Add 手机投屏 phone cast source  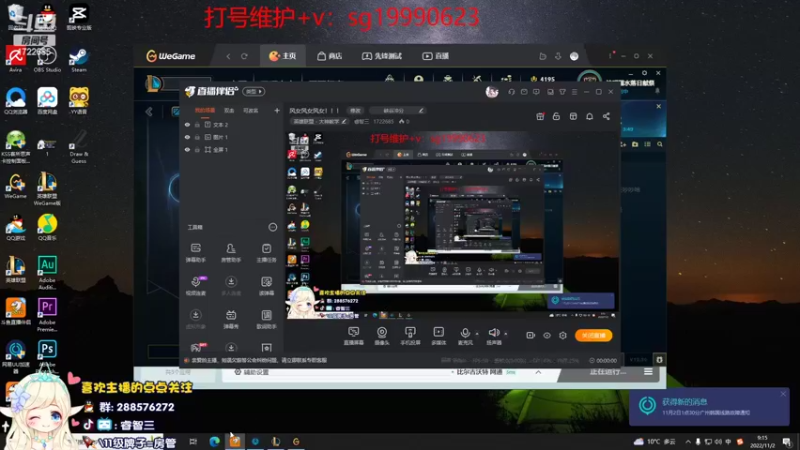(x=410, y=336)
